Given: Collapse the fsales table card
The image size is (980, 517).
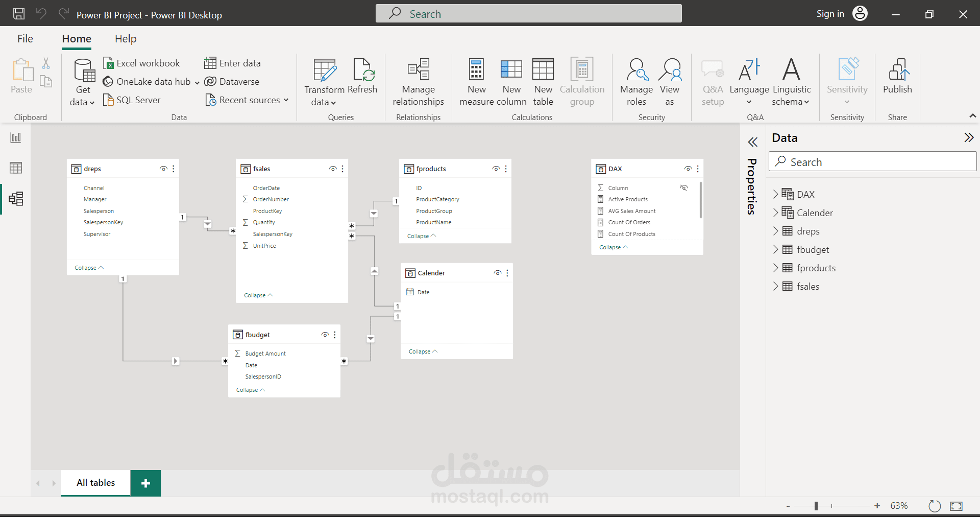Looking at the screenshot, I should (258, 295).
